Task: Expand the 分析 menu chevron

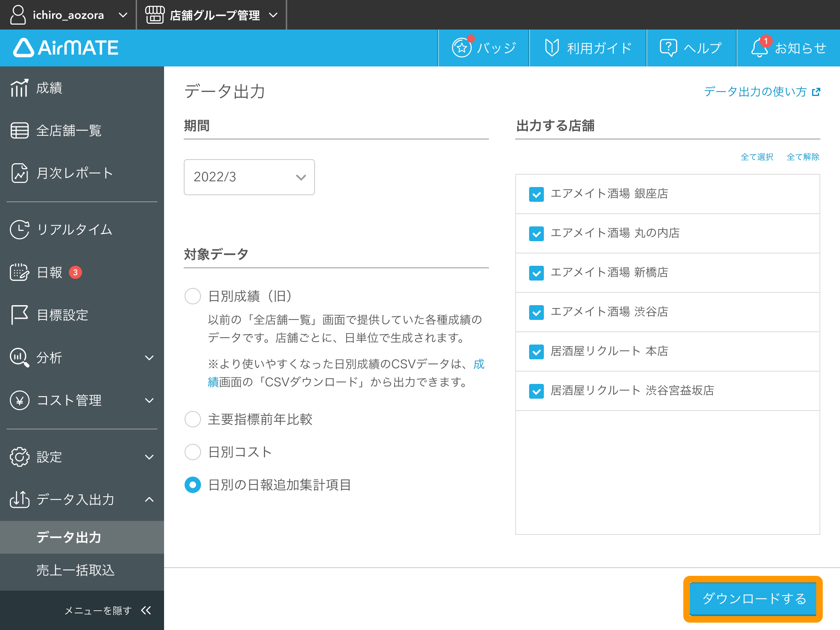Action: 150,358
